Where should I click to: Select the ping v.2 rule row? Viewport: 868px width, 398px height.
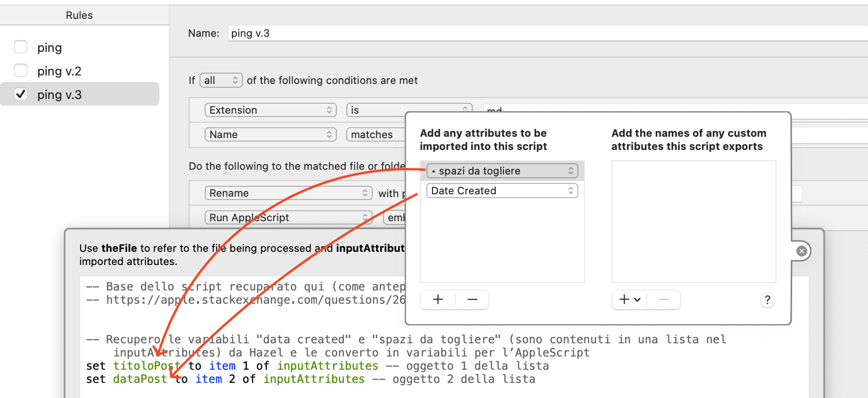pos(80,71)
